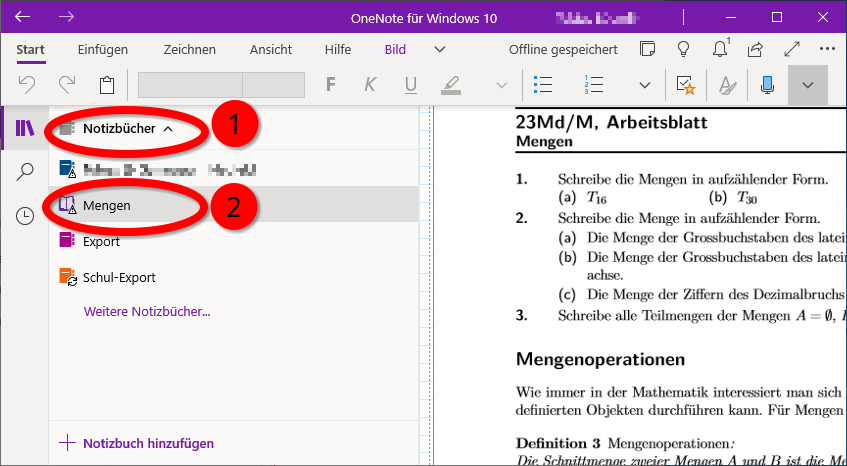Open the notifications bell
The image size is (847, 466).
click(720, 49)
